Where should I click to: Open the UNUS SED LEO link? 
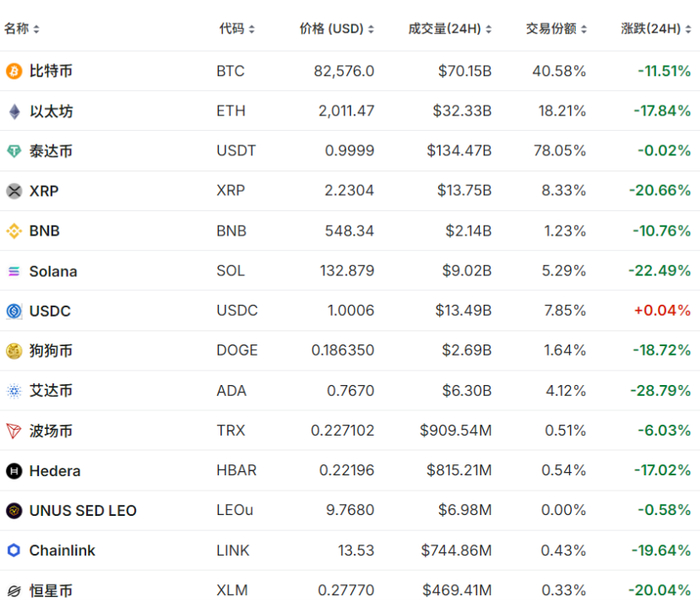[x=83, y=511]
